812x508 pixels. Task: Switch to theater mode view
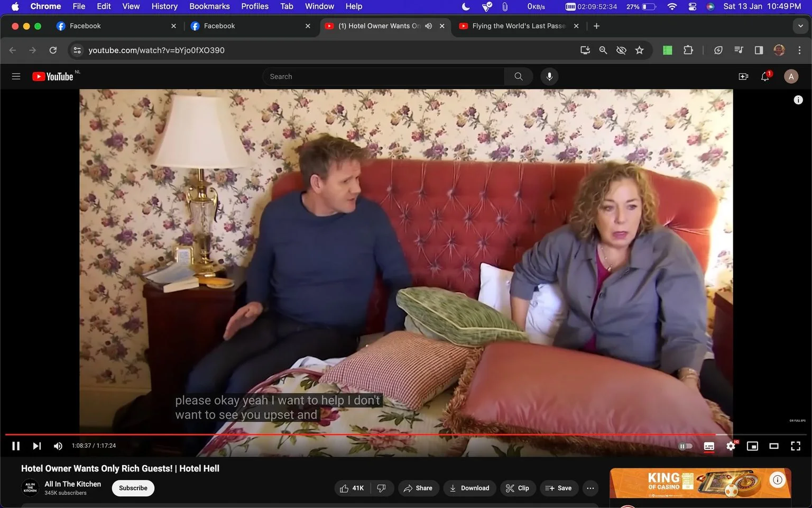coord(773,446)
